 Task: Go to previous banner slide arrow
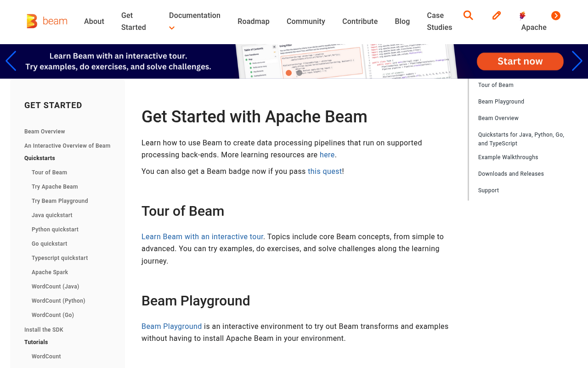click(11, 61)
